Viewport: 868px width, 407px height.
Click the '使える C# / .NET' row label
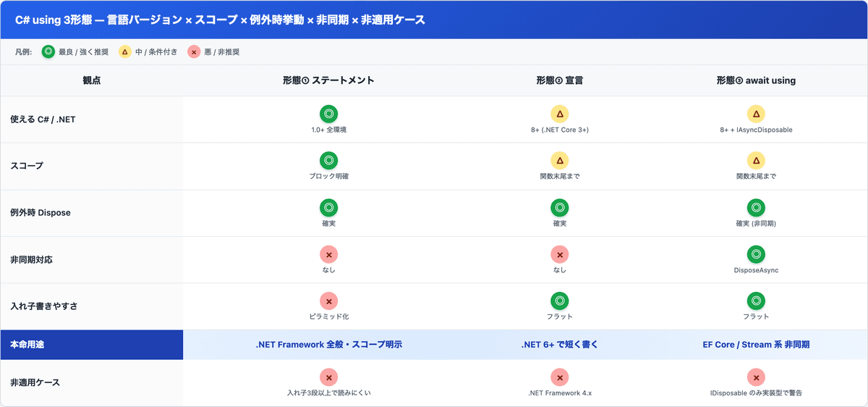click(43, 119)
